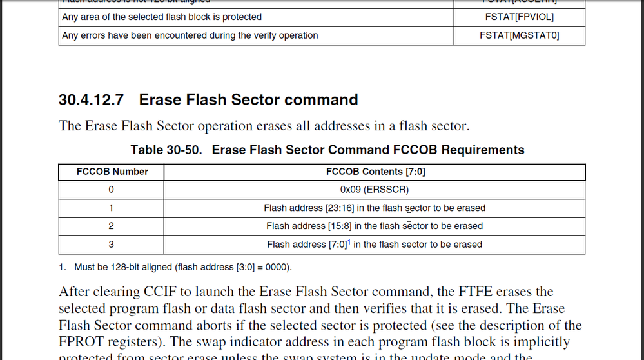The image size is (644, 360).
Task: Select the "FCCOB Number" column header
Action: [x=112, y=172]
